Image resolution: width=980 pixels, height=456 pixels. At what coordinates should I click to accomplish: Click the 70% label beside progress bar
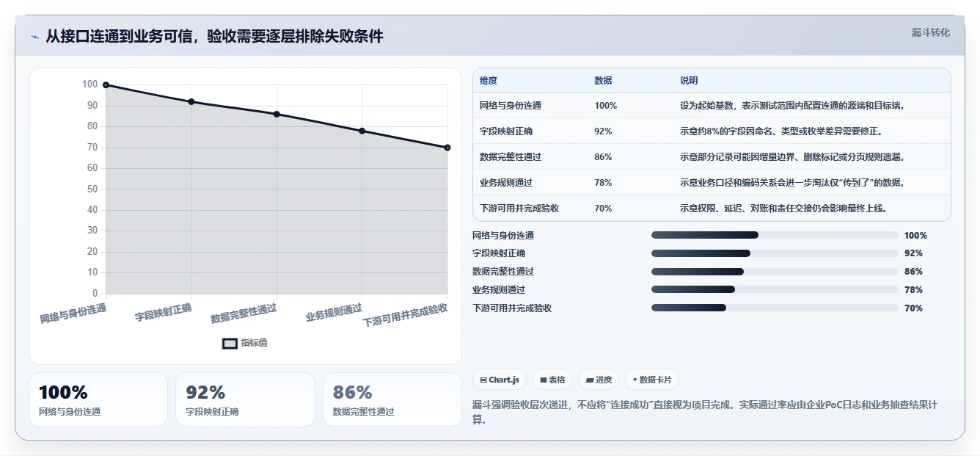(913, 308)
